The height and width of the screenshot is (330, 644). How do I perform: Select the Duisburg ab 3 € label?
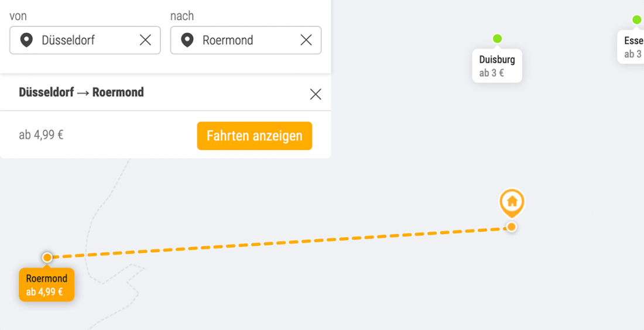(x=496, y=66)
